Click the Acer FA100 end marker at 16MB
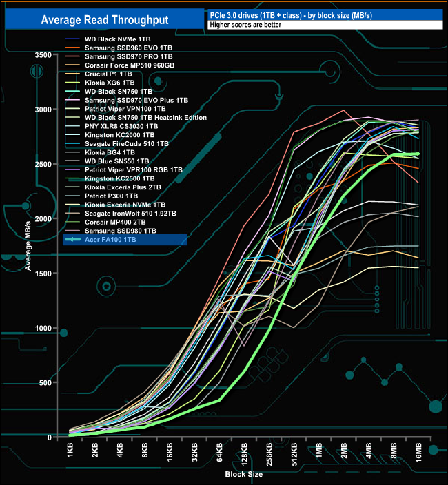 [x=418, y=154]
